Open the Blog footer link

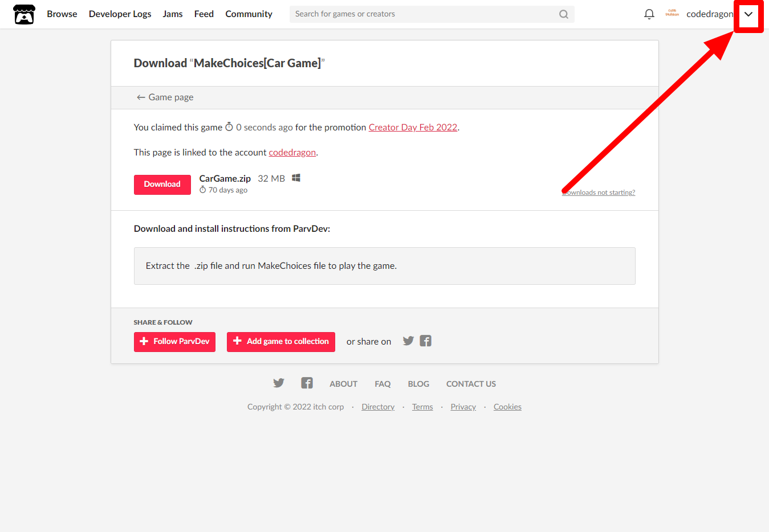click(x=418, y=384)
